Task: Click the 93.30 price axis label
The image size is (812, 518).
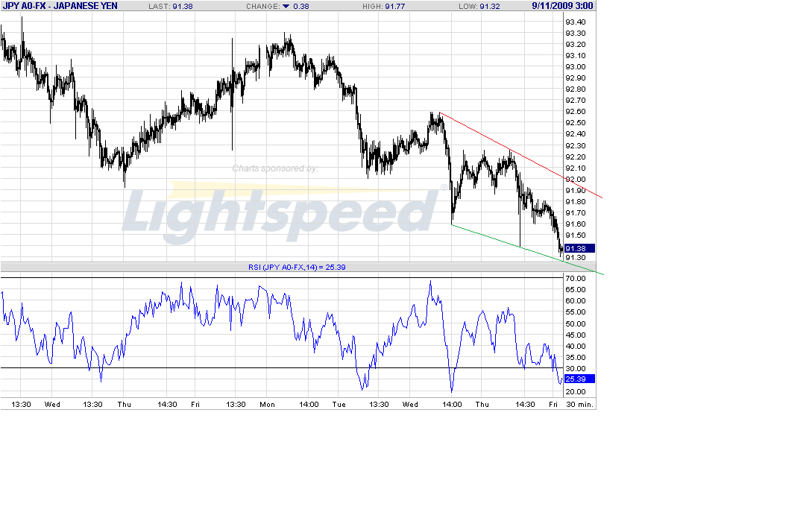Action: (x=576, y=33)
